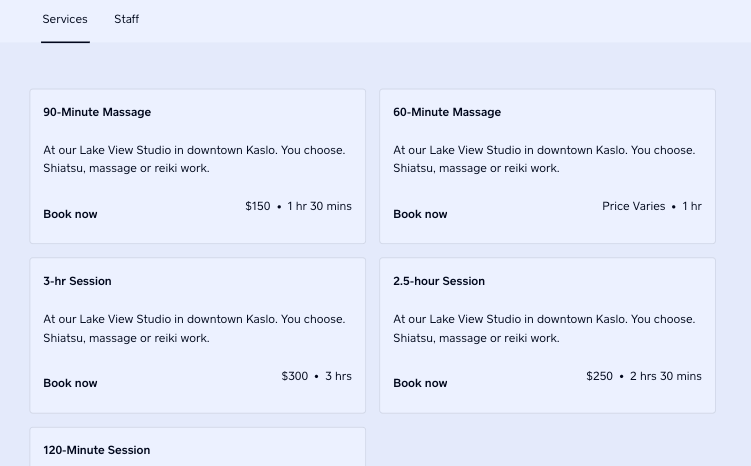Open the 90-Minute Massage title
The height and width of the screenshot is (466, 751).
[x=97, y=112]
